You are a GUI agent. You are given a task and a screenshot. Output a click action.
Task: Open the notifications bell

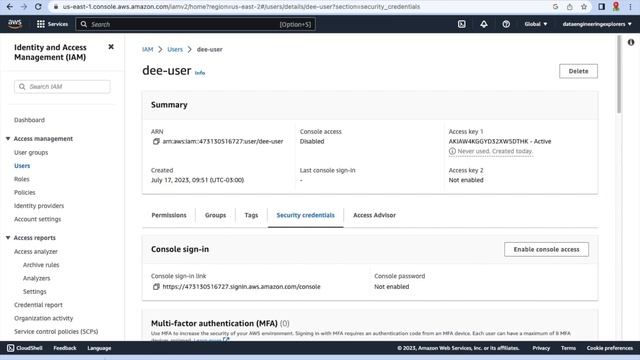(484, 24)
